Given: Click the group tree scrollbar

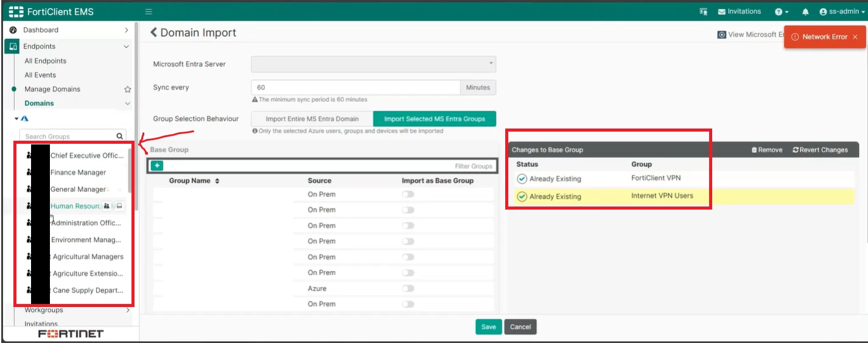Looking at the screenshot, I should (131, 170).
